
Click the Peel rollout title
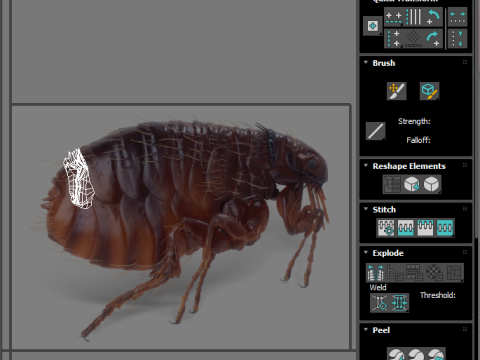point(381,330)
